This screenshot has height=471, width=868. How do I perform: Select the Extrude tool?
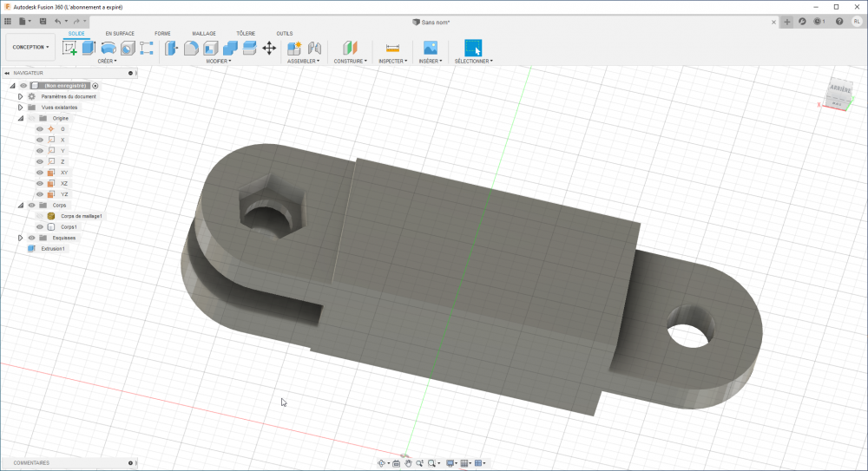tap(89, 49)
